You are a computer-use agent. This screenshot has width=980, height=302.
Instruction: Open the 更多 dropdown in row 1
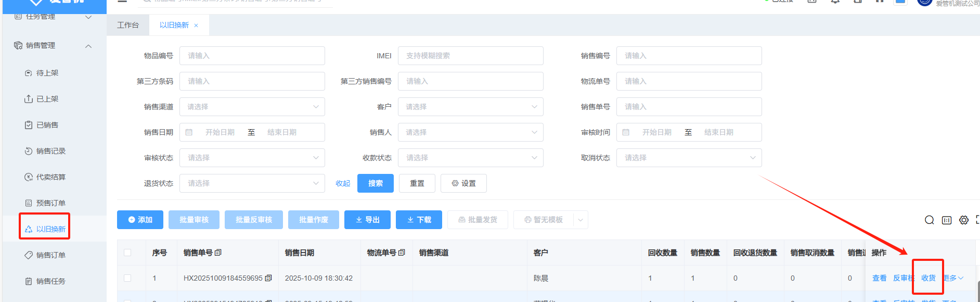click(953, 278)
